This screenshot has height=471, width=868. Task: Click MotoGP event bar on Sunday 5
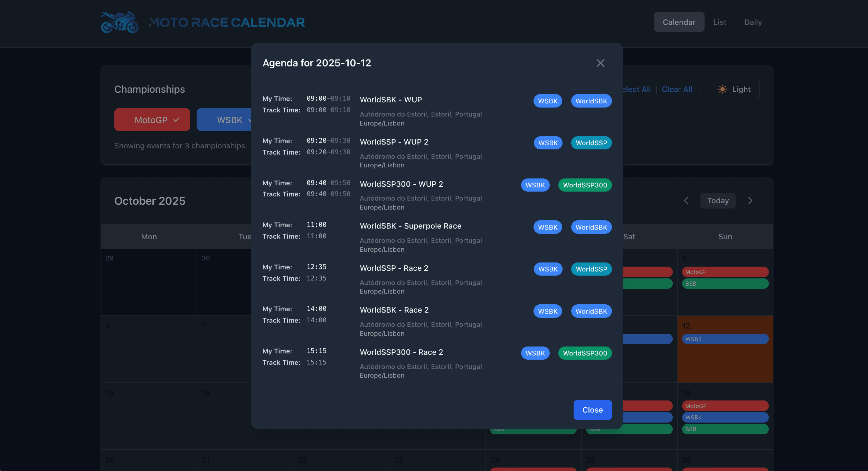(725, 272)
